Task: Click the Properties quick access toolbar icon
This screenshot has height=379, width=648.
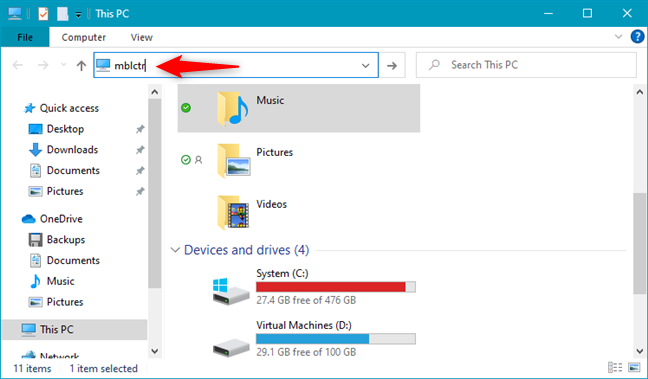Action: coord(43,14)
